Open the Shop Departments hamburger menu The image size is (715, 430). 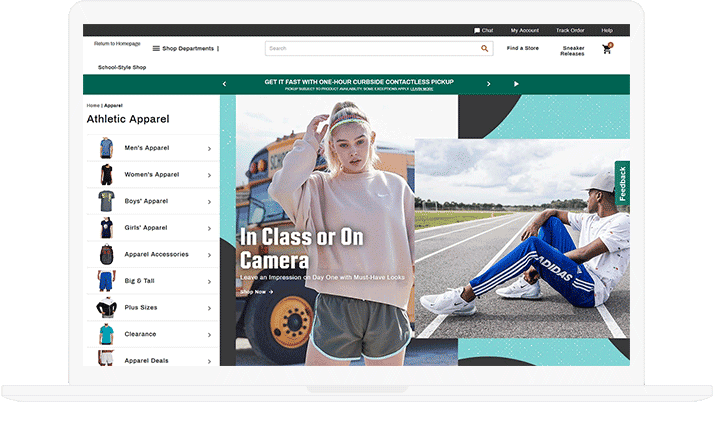pos(156,48)
